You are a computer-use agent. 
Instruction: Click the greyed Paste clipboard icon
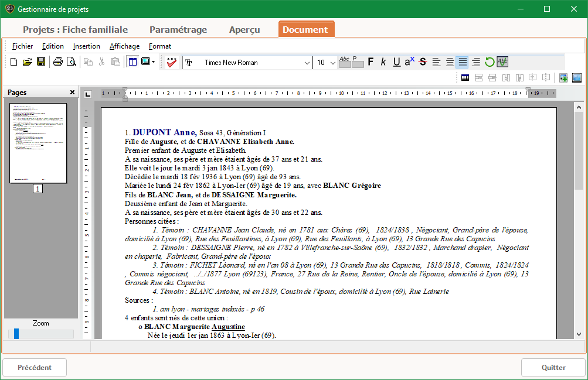click(x=115, y=62)
